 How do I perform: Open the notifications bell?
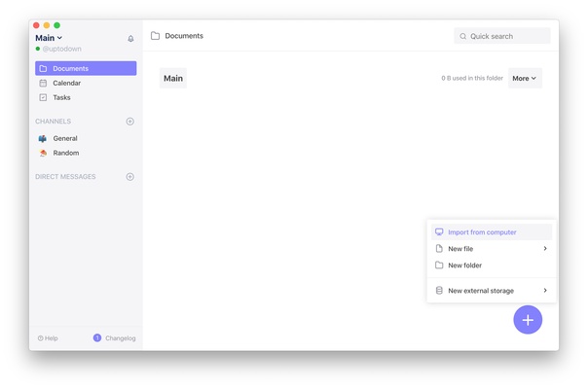click(130, 39)
